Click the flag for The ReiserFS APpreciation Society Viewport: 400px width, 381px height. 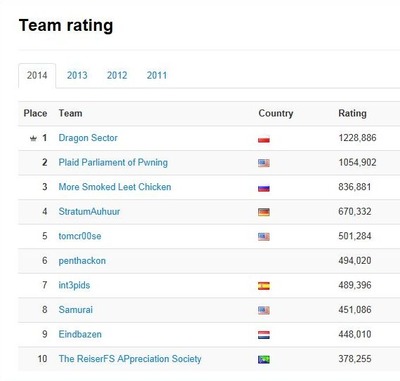pyautogui.click(x=264, y=359)
